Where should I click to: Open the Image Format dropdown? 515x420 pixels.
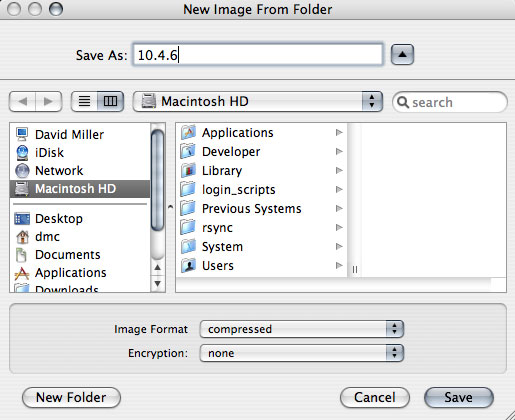pyautogui.click(x=302, y=329)
